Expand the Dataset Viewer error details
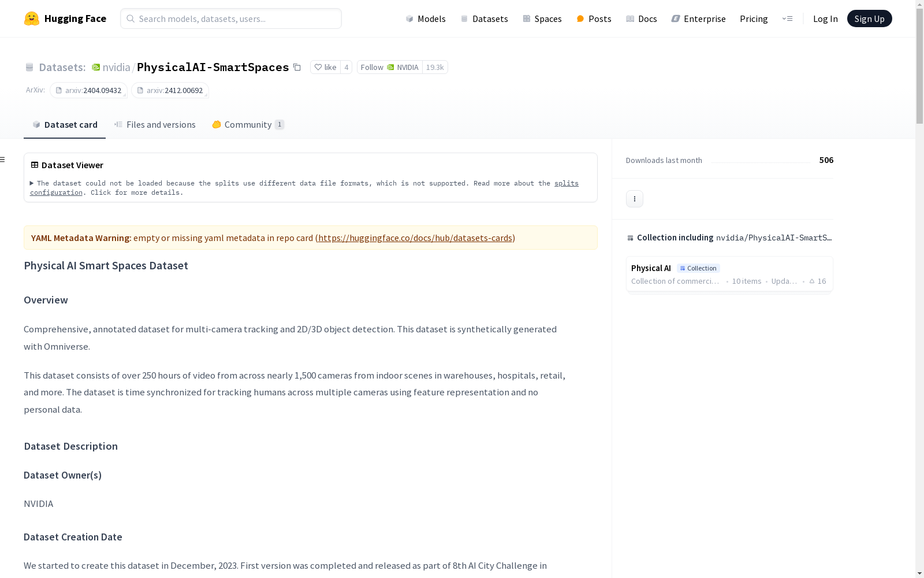The image size is (924, 578). (x=32, y=183)
